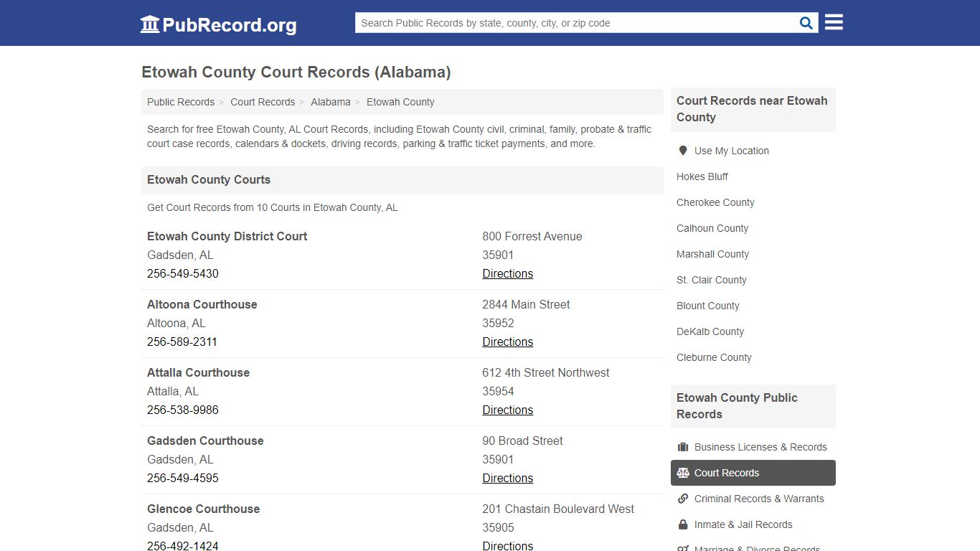Image resolution: width=980 pixels, height=551 pixels.
Task: Open Directions for Attalla Courthouse
Action: point(507,410)
